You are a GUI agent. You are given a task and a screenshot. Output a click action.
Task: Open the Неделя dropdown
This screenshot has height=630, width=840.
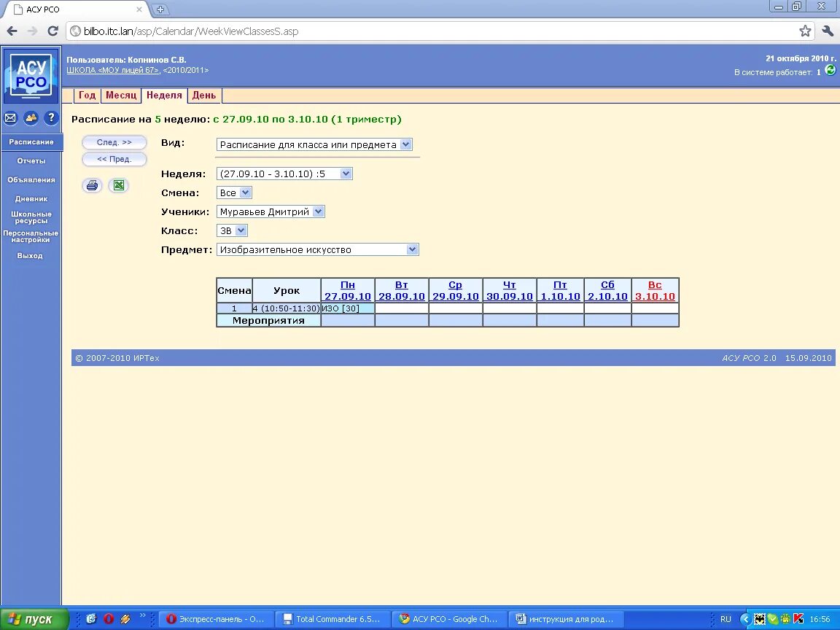[x=284, y=174]
